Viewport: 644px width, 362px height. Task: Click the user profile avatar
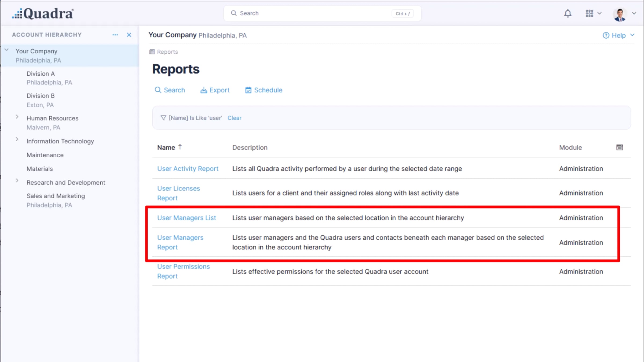pyautogui.click(x=620, y=14)
